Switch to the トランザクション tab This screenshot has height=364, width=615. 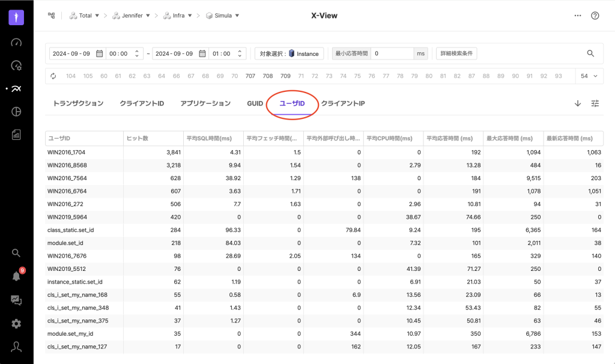click(x=78, y=103)
